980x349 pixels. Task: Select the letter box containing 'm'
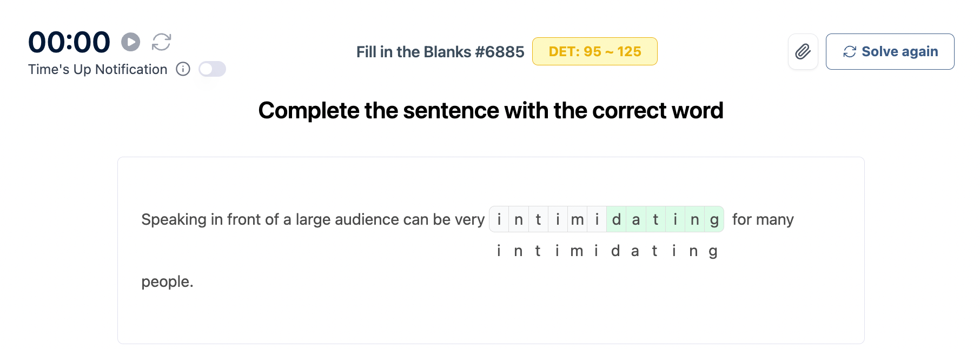point(577,219)
